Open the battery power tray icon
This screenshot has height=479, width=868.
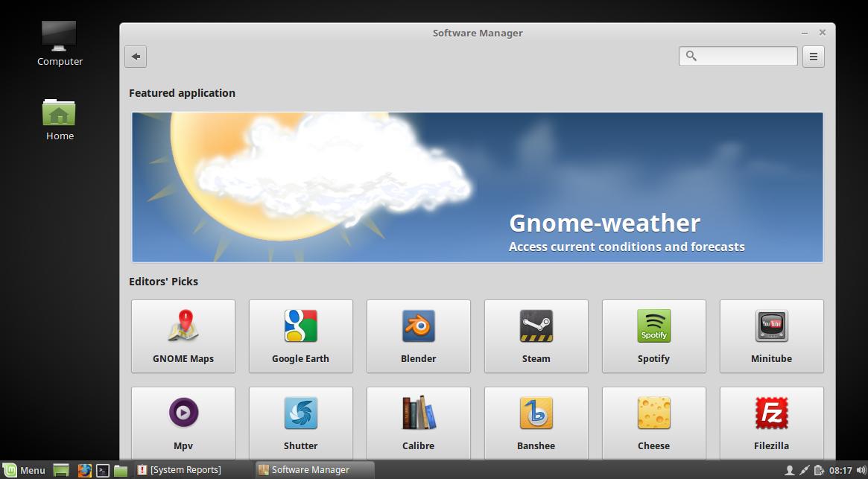[x=820, y=471]
